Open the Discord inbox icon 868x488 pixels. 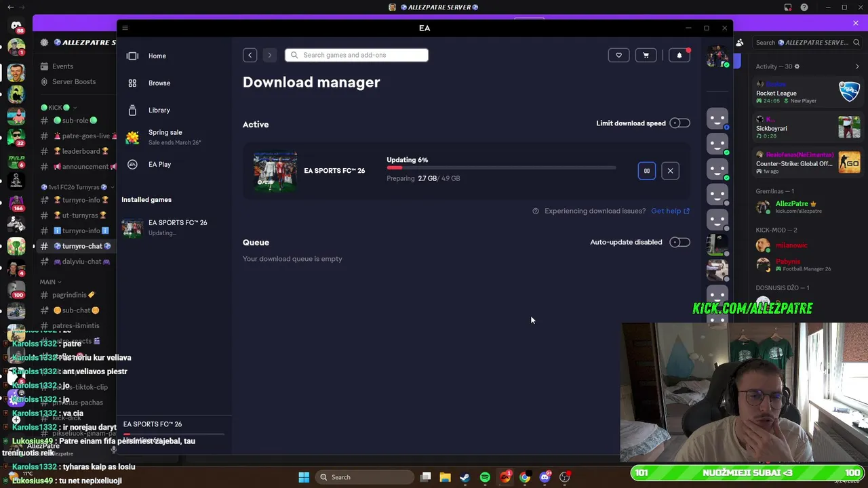[788, 7]
